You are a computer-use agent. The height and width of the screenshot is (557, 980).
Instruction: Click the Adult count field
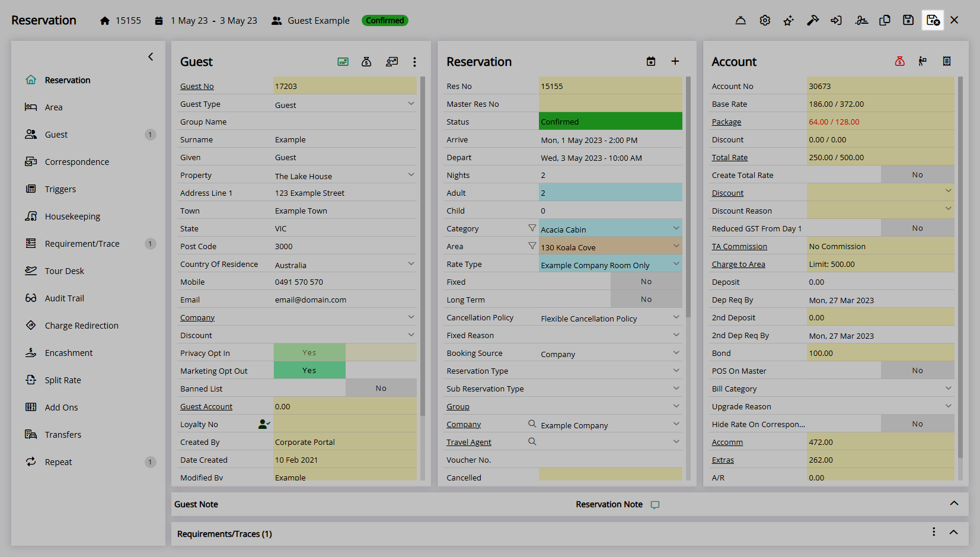click(611, 192)
